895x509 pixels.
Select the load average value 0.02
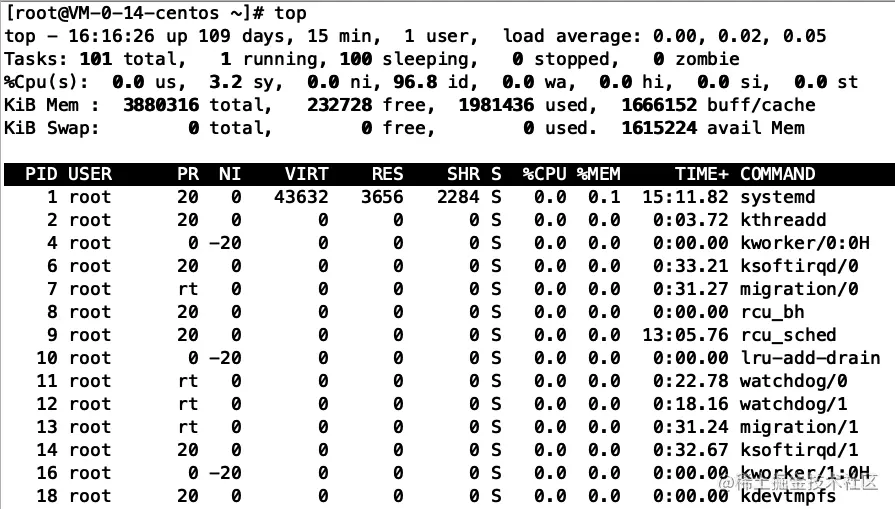click(x=738, y=36)
